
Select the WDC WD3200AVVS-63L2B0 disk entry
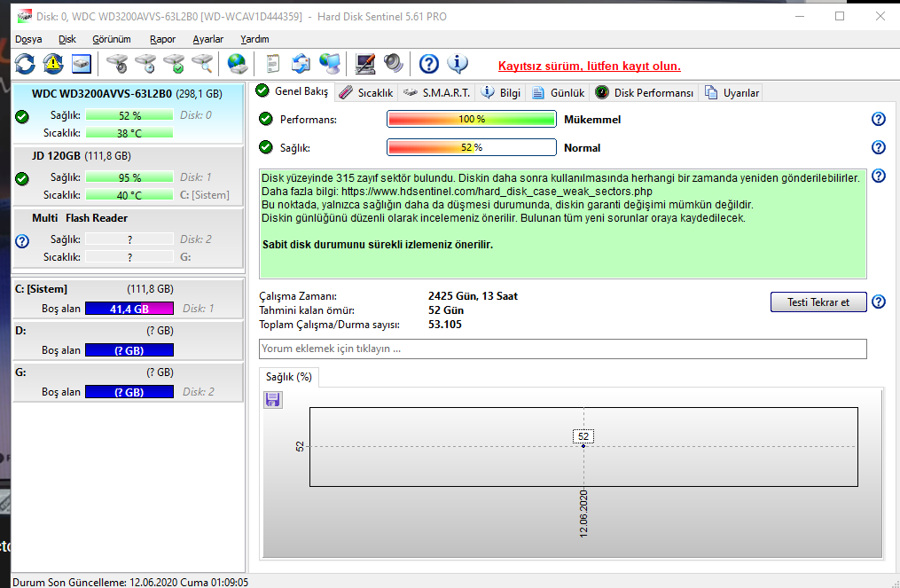[x=128, y=114]
